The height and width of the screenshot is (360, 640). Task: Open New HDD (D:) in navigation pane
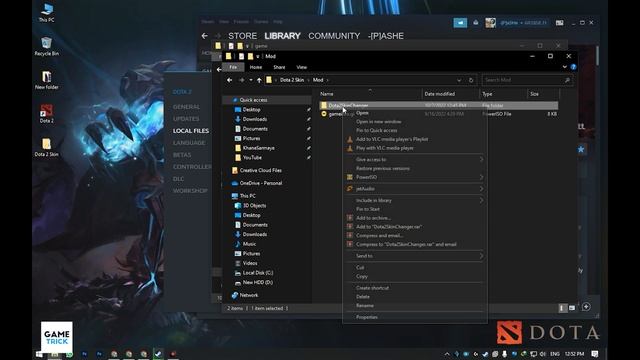pyautogui.click(x=258, y=282)
